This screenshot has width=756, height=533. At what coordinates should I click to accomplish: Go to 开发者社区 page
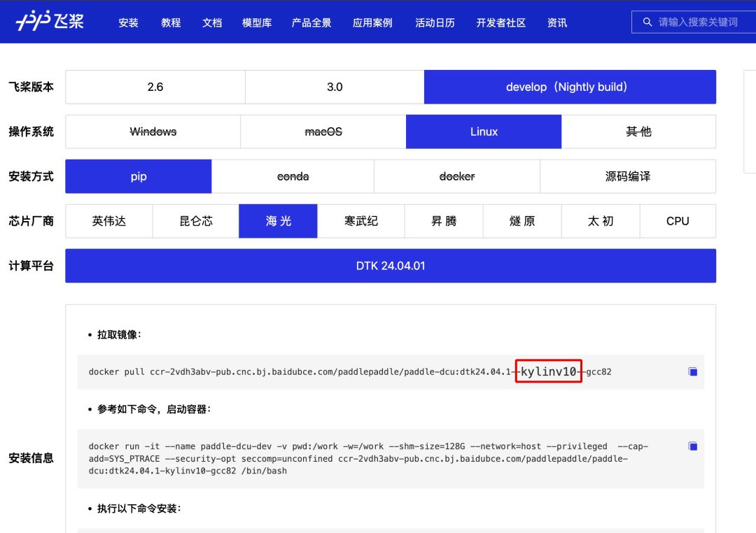[x=500, y=22]
